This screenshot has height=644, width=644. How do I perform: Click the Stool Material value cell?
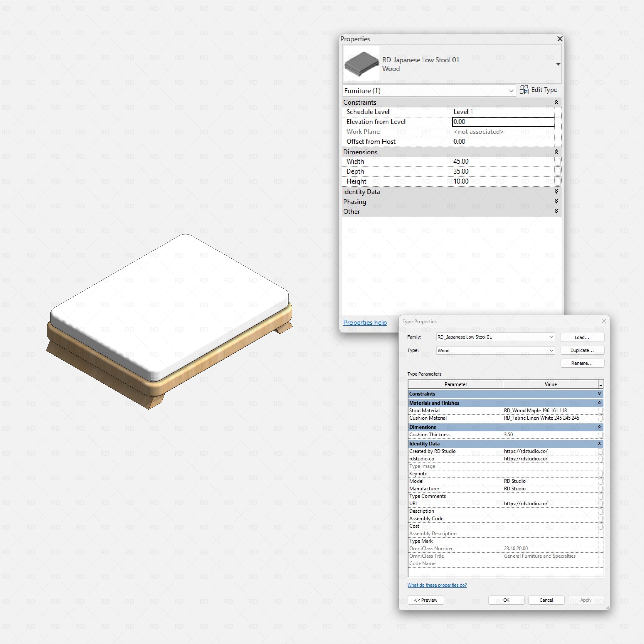click(x=550, y=411)
